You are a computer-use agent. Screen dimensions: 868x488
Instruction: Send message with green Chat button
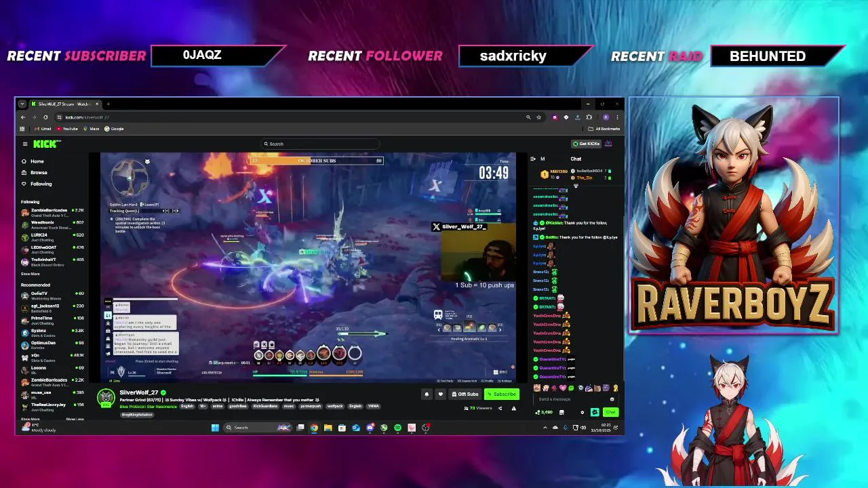tap(610, 412)
